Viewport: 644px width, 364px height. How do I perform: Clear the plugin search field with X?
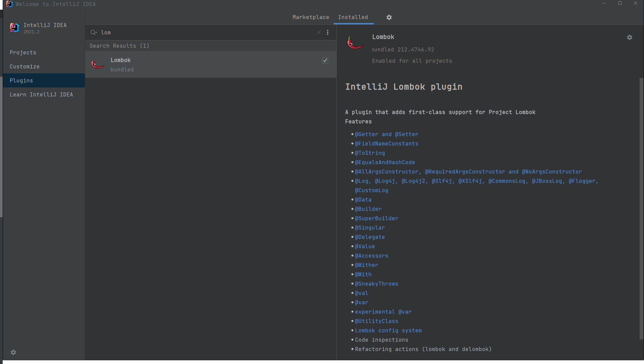tap(319, 32)
